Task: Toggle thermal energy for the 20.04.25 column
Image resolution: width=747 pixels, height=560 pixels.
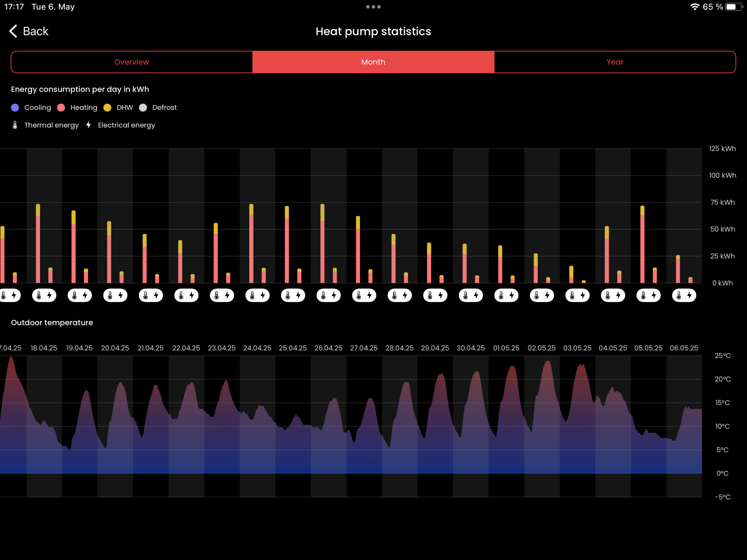Action: (110, 296)
